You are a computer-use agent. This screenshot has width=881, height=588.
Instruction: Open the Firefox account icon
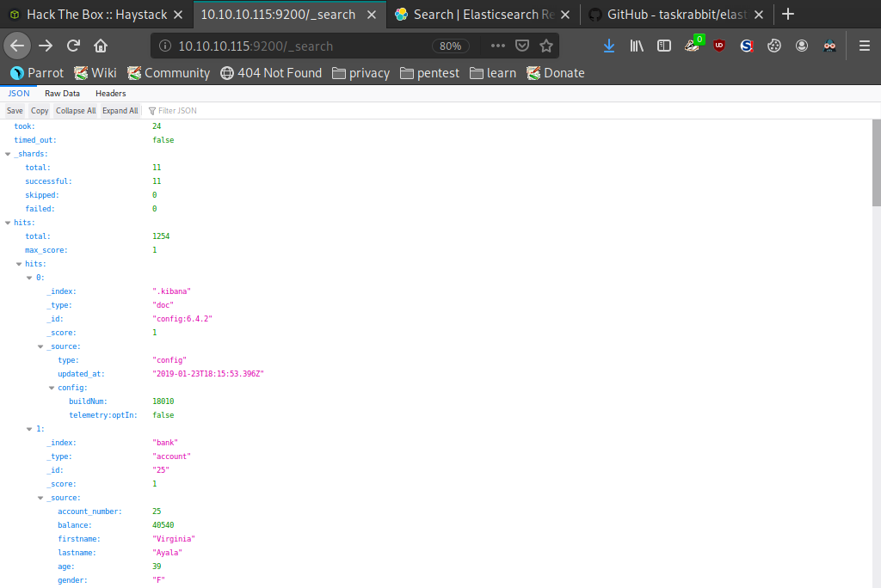pos(802,46)
